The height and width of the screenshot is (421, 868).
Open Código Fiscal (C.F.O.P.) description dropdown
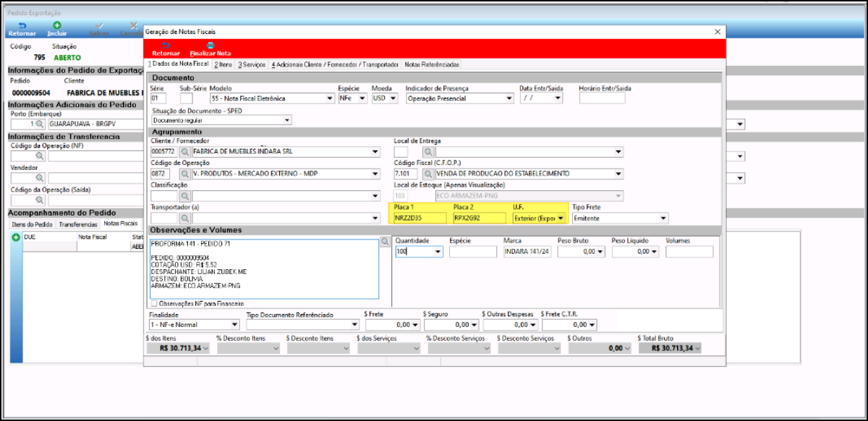tap(618, 174)
